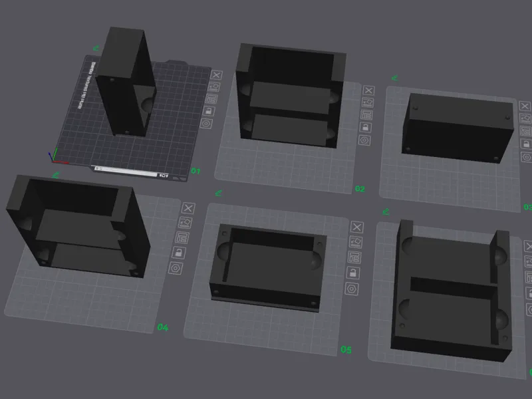Open plate 04 settings icon
Image resolution: width=532 pixels, height=399 pixels.
point(176,269)
